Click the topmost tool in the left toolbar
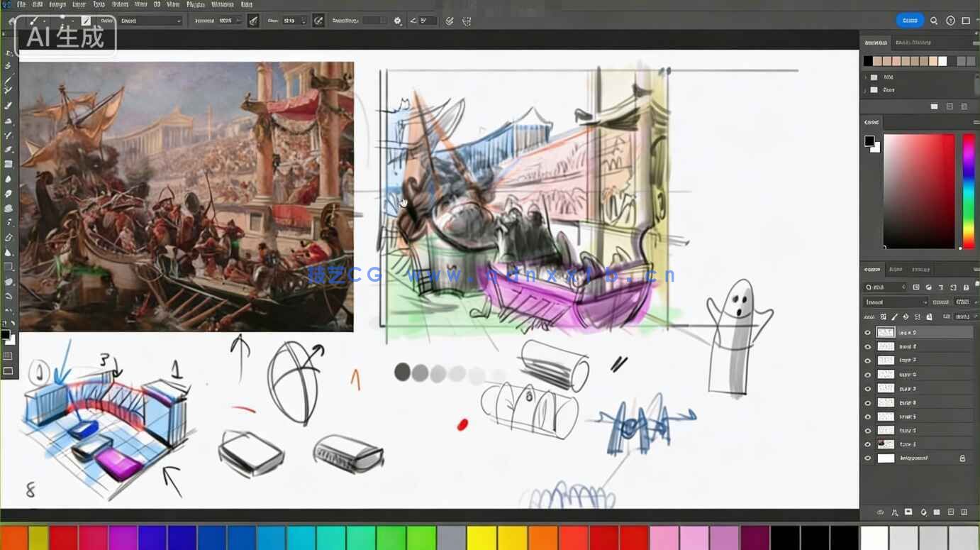The image size is (980, 550). pyautogui.click(x=9, y=53)
